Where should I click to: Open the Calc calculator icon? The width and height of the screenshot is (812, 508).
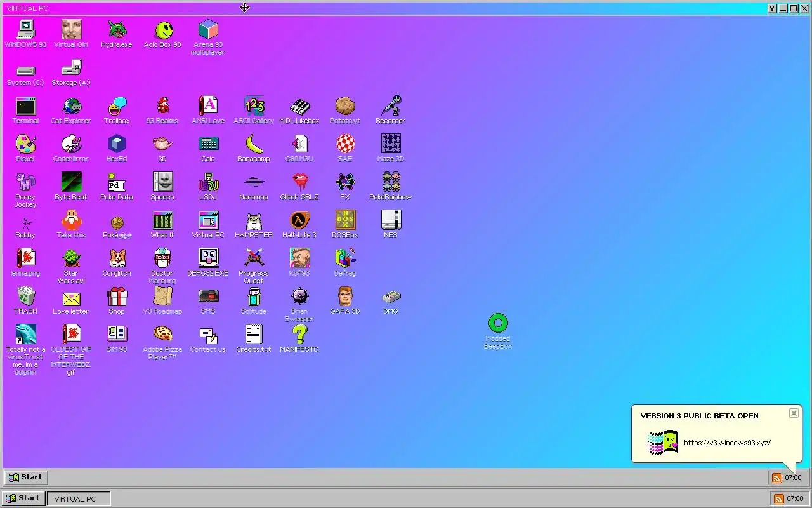208,149
